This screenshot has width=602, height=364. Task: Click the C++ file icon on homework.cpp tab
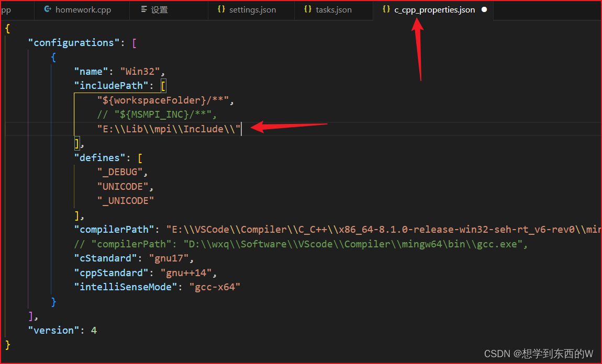coord(48,9)
